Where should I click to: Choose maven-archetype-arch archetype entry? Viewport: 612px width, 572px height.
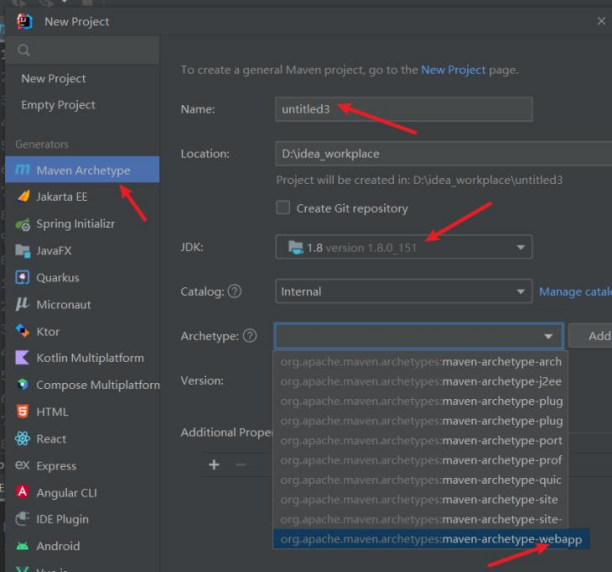pyautogui.click(x=421, y=362)
